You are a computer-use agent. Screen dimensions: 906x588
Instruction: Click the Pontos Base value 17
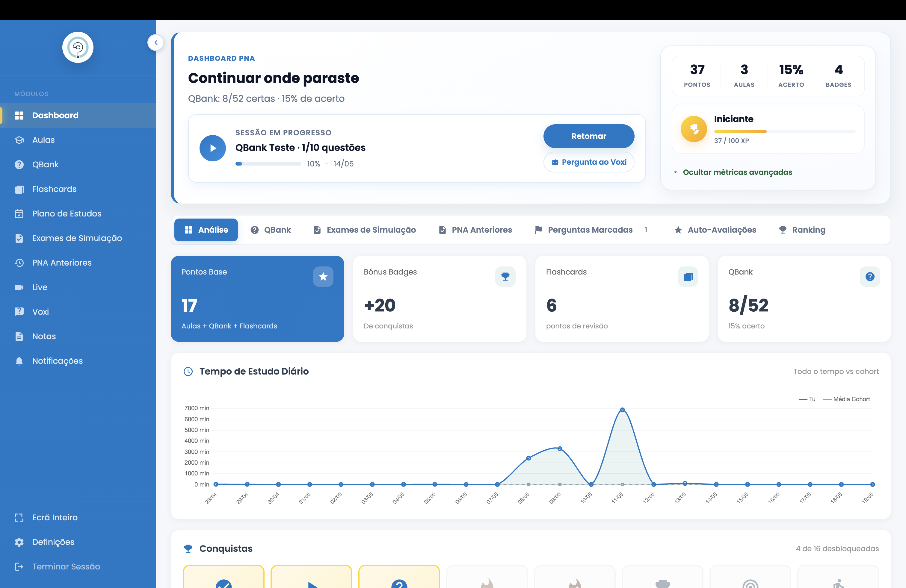point(189,305)
